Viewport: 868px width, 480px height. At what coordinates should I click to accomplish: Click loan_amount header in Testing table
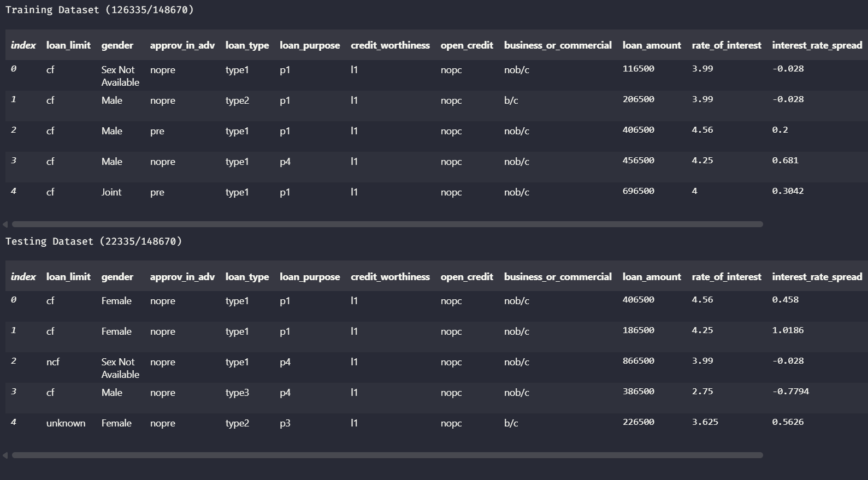(x=652, y=277)
